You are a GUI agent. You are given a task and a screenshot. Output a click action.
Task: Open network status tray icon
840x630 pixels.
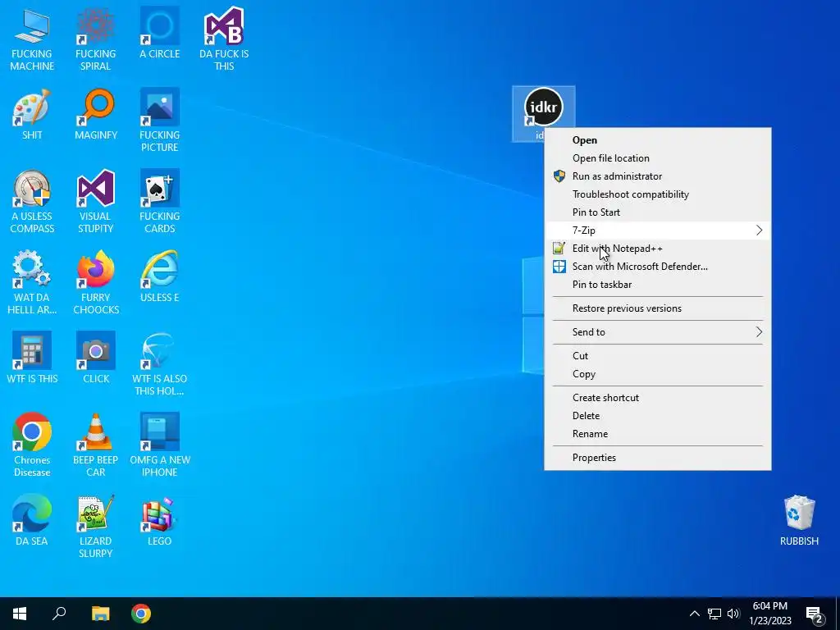click(x=714, y=614)
